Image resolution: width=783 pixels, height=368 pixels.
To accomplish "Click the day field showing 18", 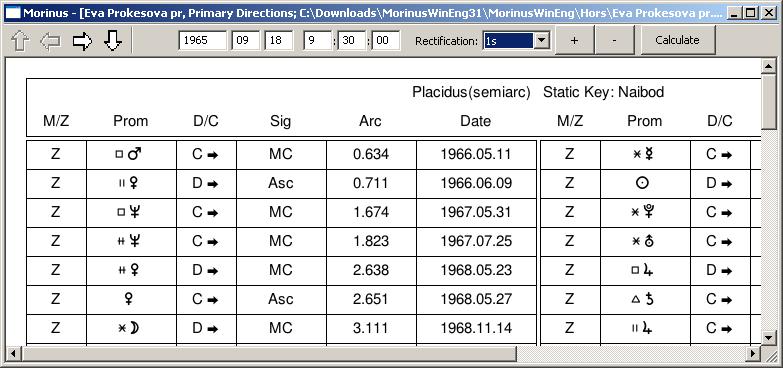I will [278, 41].
